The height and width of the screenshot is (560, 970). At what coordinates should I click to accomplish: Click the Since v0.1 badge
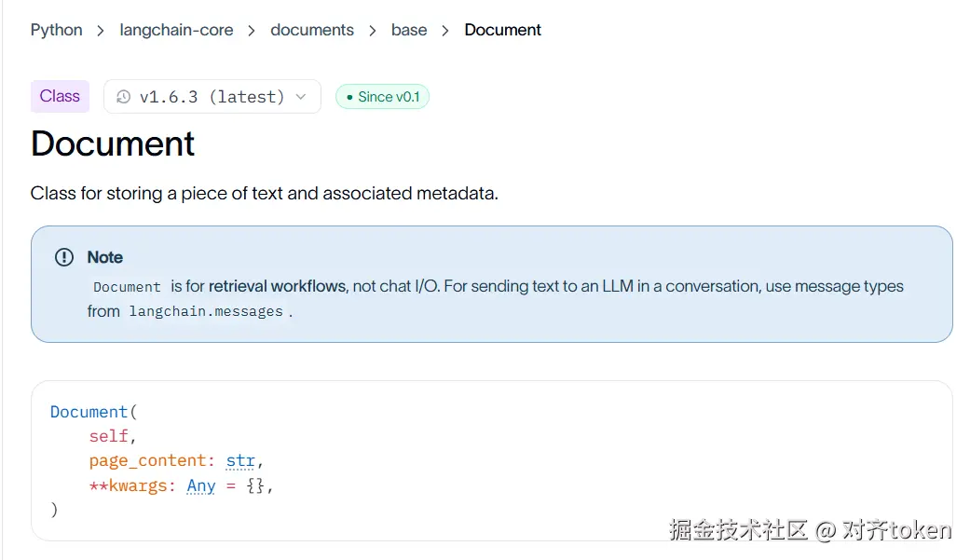(382, 97)
